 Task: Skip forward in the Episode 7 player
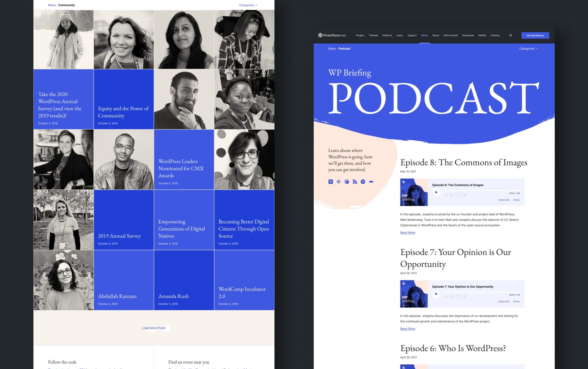pos(465,297)
